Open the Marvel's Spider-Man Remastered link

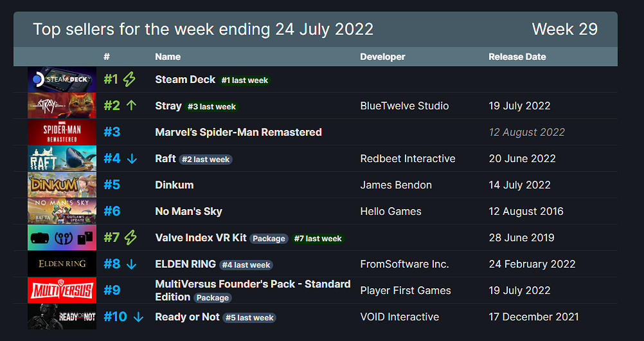point(238,132)
